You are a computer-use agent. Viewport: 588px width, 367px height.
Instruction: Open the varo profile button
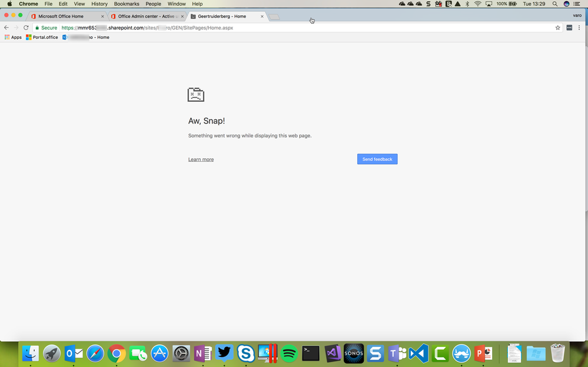point(577,15)
